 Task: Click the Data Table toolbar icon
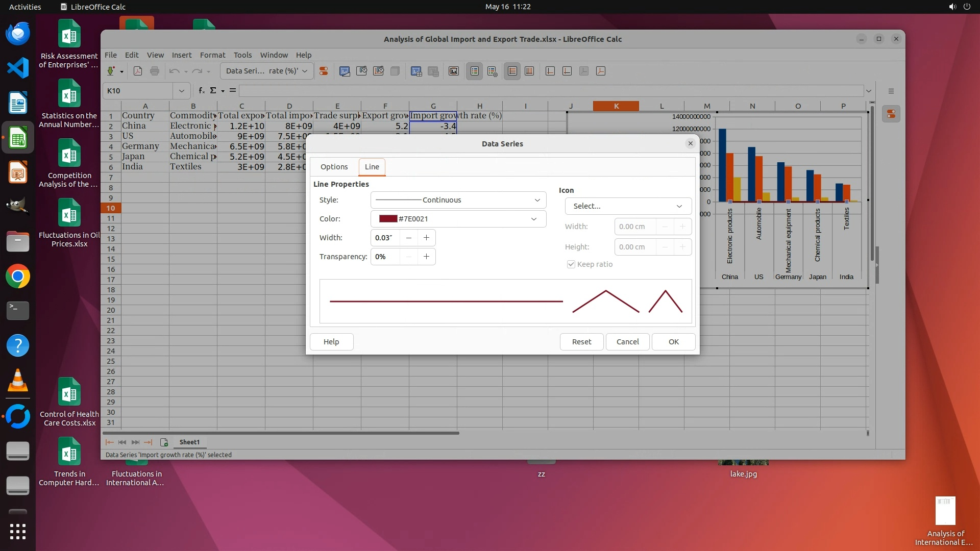pos(433,71)
